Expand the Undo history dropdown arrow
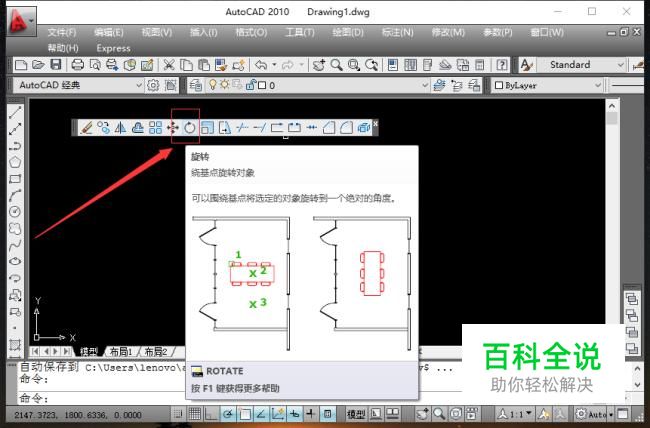The height and width of the screenshot is (428, 650). (x=274, y=65)
